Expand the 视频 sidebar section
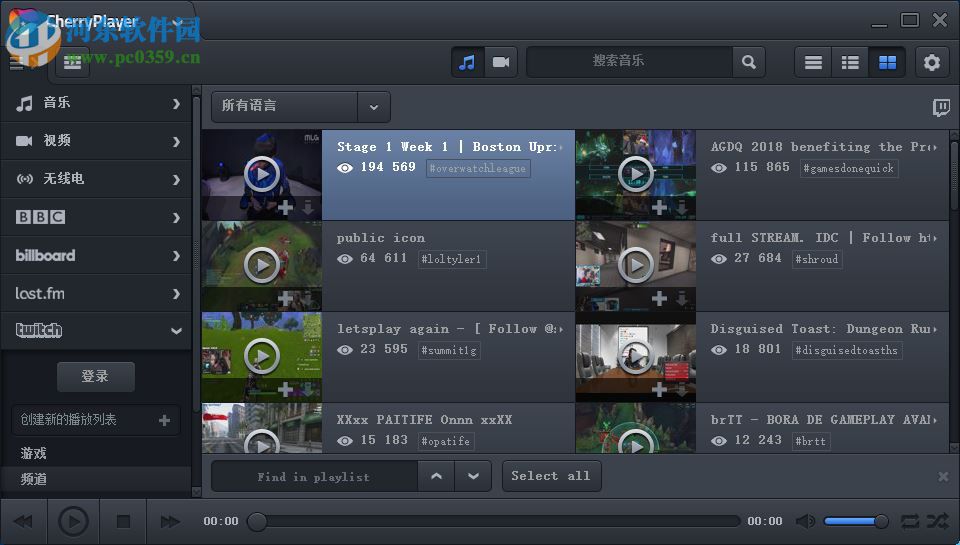The width and height of the screenshot is (960, 545). tap(96, 141)
